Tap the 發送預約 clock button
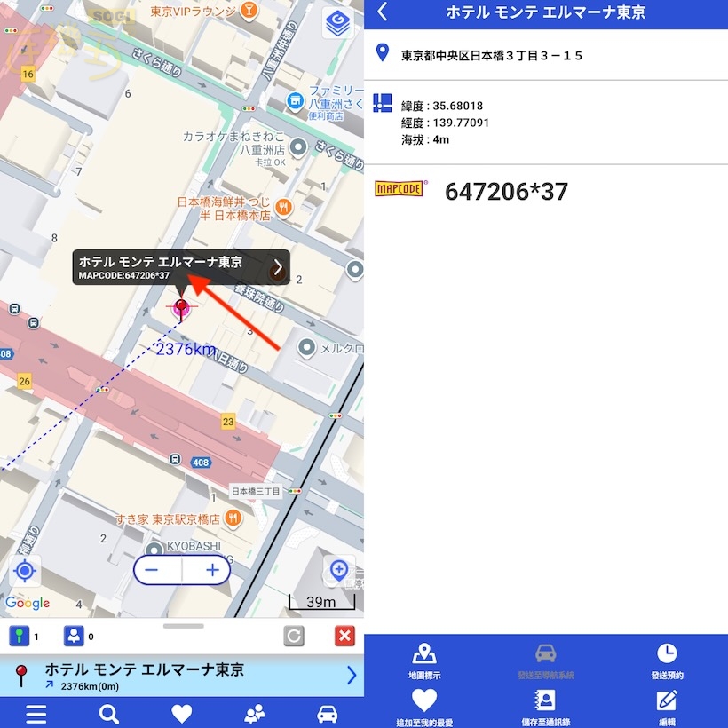This screenshot has height=728, width=728. [667, 661]
